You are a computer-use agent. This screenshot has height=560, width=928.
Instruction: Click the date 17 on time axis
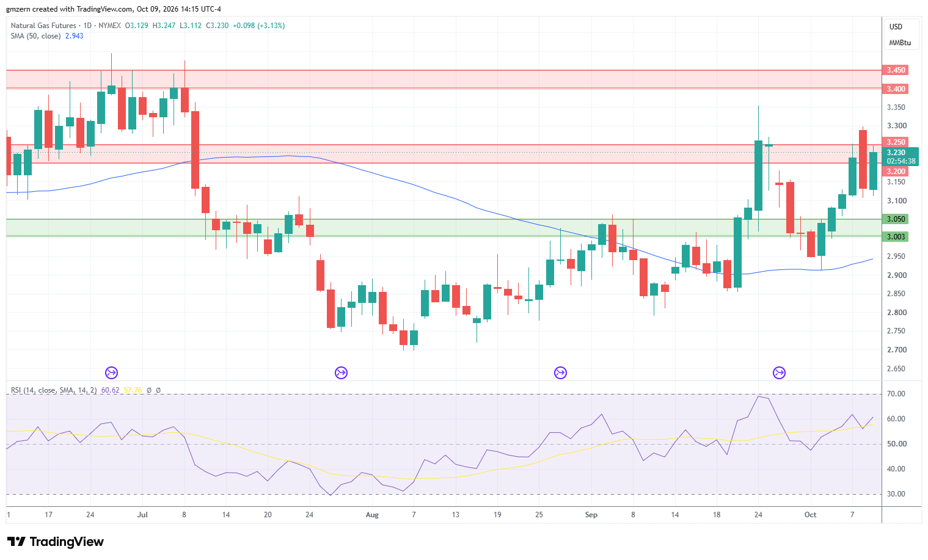point(48,515)
